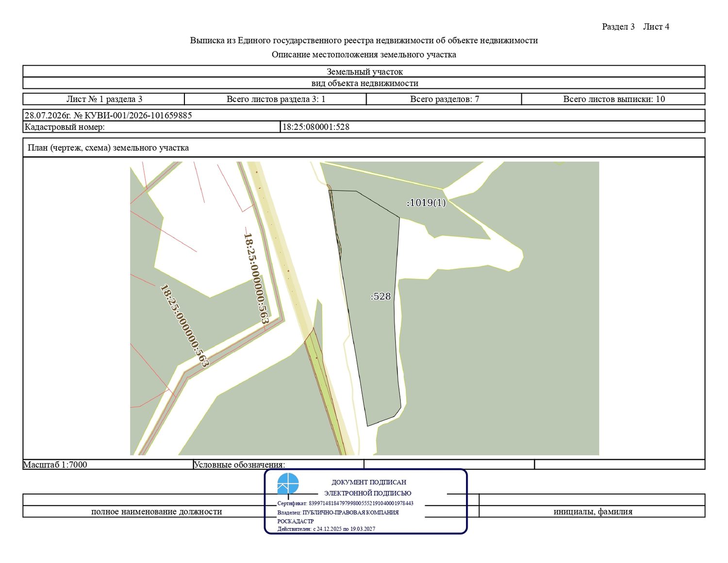The width and height of the screenshot is (728, 563).
Task: Click the 'Всего разделов: 7' cell
Action: [444, 99]
